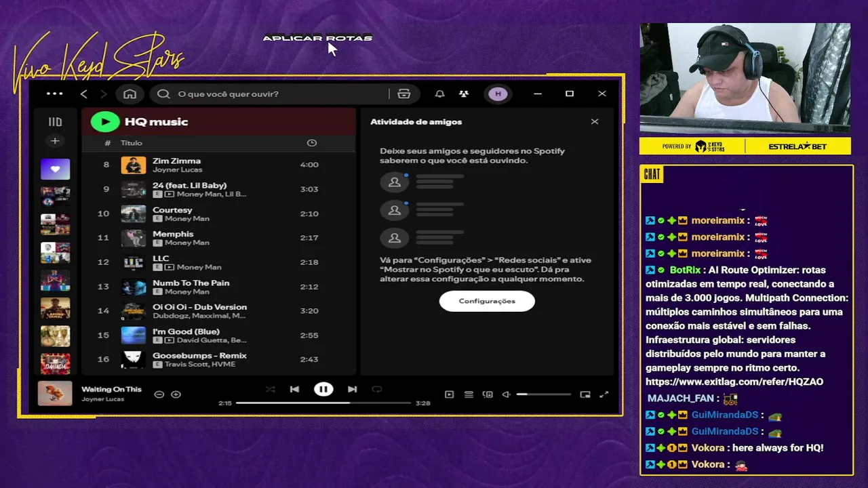868x488 pixels.
Task: Mute the volume speaker icon
Action: 506,394
